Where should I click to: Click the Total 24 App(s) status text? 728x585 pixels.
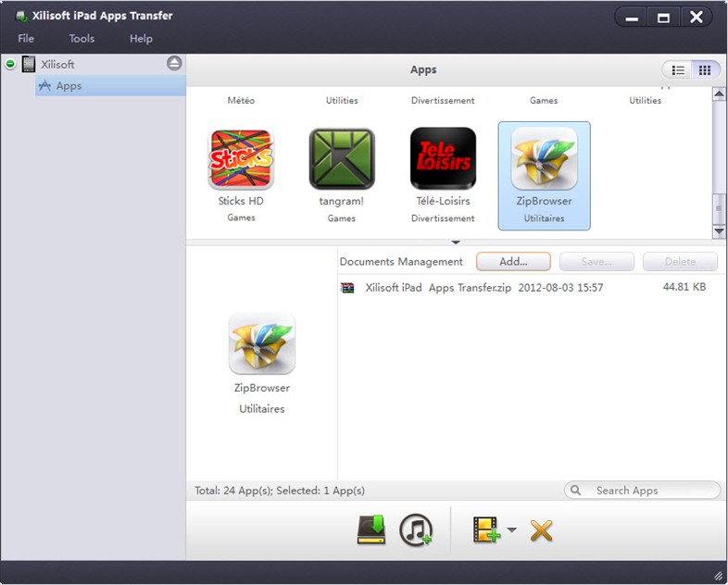(x=280, y=491)
